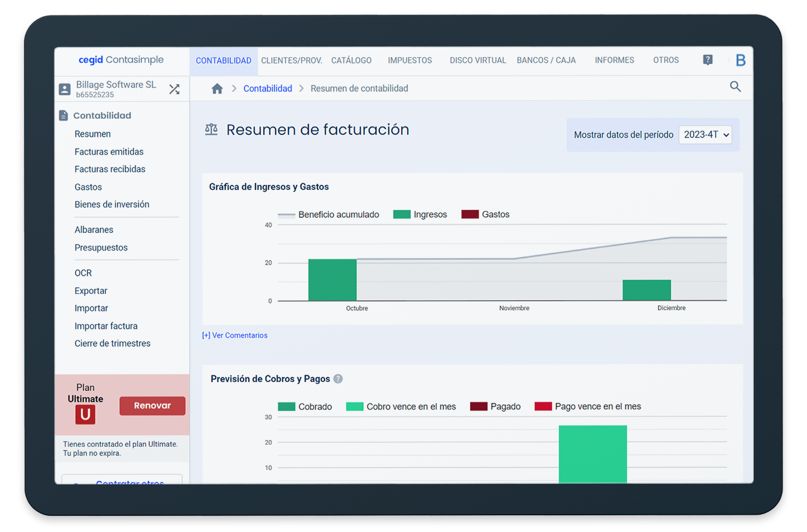Click the company profile avatar icon
The height and width of the screenshot is (532, 807).
65,90
